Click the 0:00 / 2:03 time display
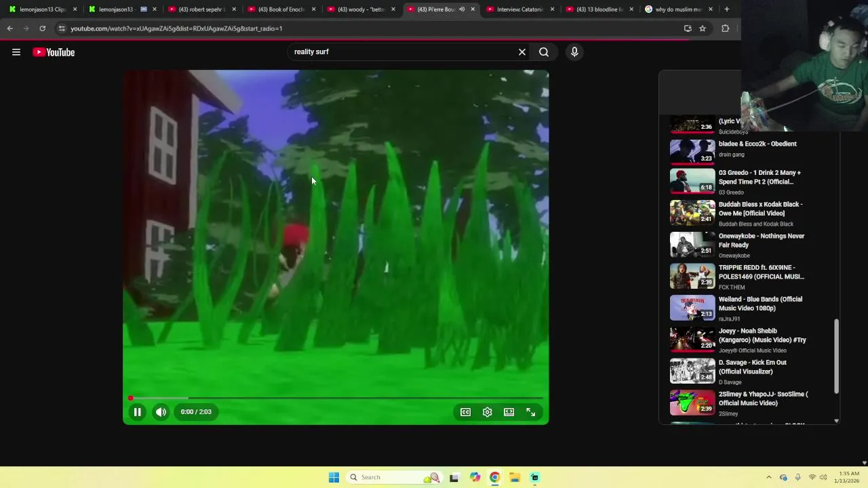Screen dimensions: 868x488 [x=196, y=411]
